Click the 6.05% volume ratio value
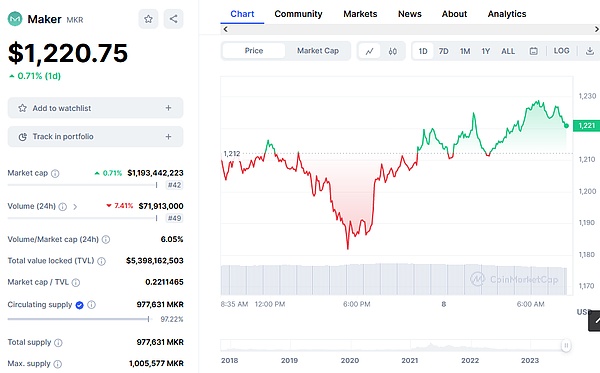The height and width of the screenshot is (373, 600). pyautogui.click(x=172, y=239)
